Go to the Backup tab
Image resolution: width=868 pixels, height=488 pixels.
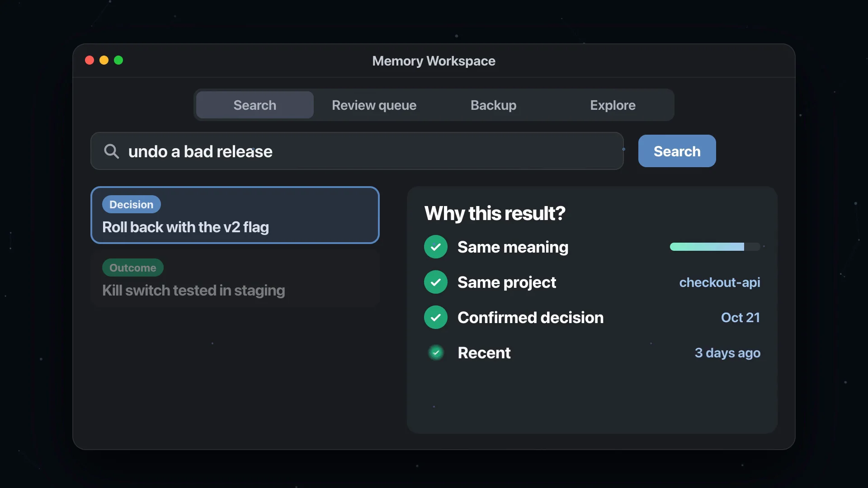tap(494, 105)
